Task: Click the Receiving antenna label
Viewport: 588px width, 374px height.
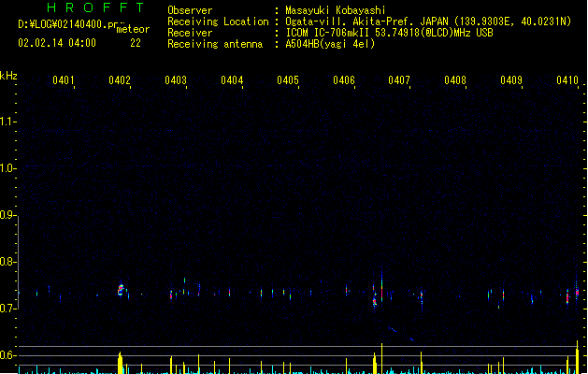Action: [x=215, y=44]
